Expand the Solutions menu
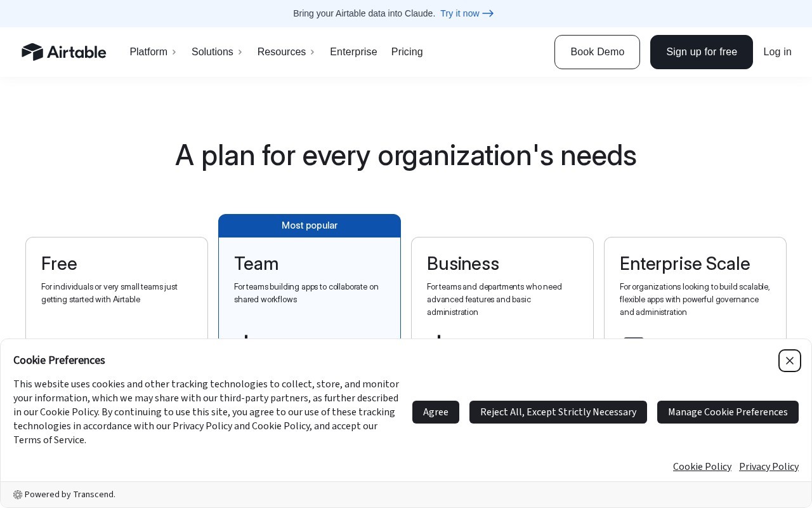Screen dimensions: 812x508 coord(217,52)
